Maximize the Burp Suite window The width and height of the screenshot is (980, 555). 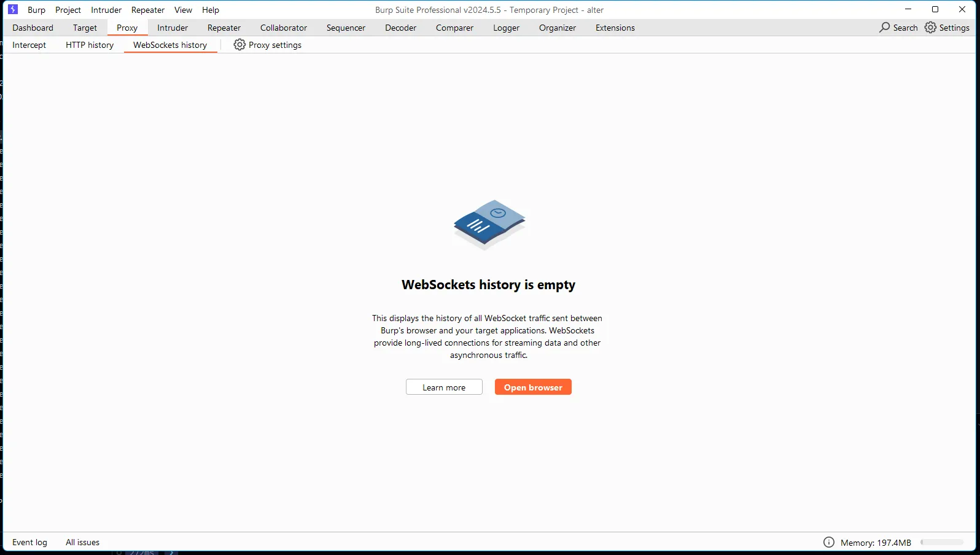coord(935,9)
